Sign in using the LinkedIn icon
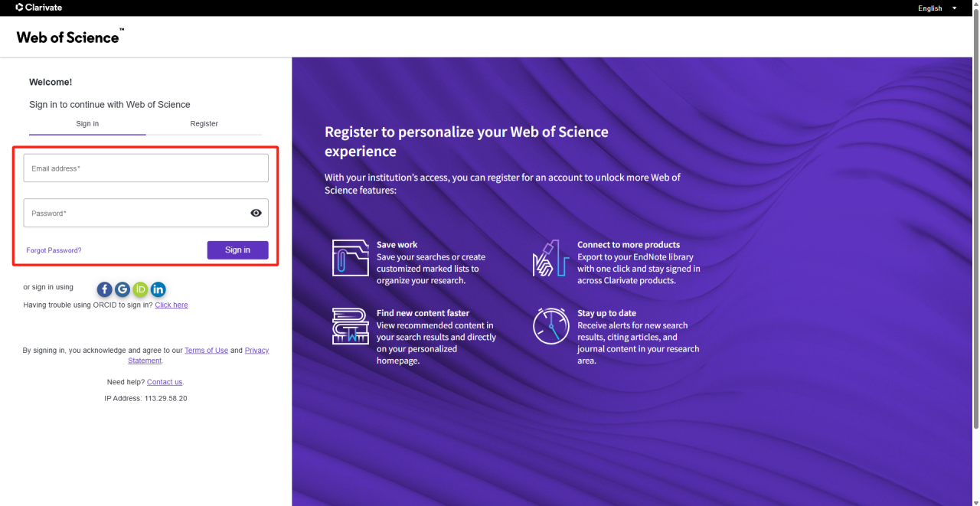 [158, 289]
